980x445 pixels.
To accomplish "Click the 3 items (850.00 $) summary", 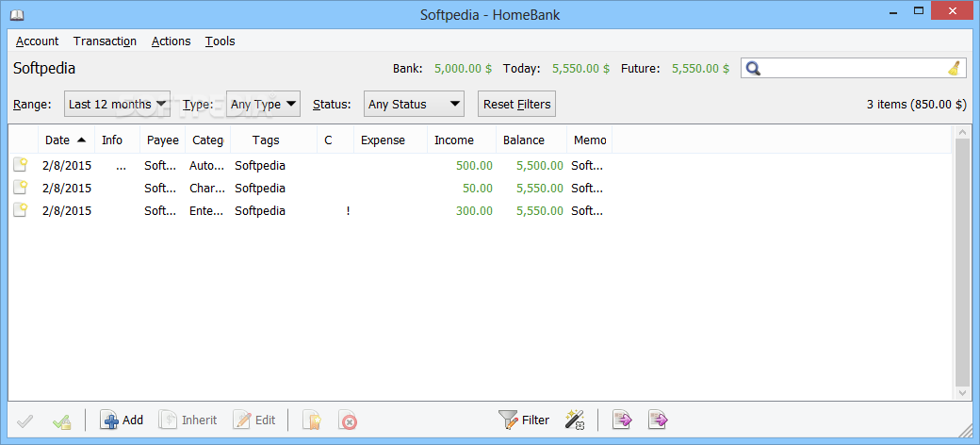I will tap(916, 105).
